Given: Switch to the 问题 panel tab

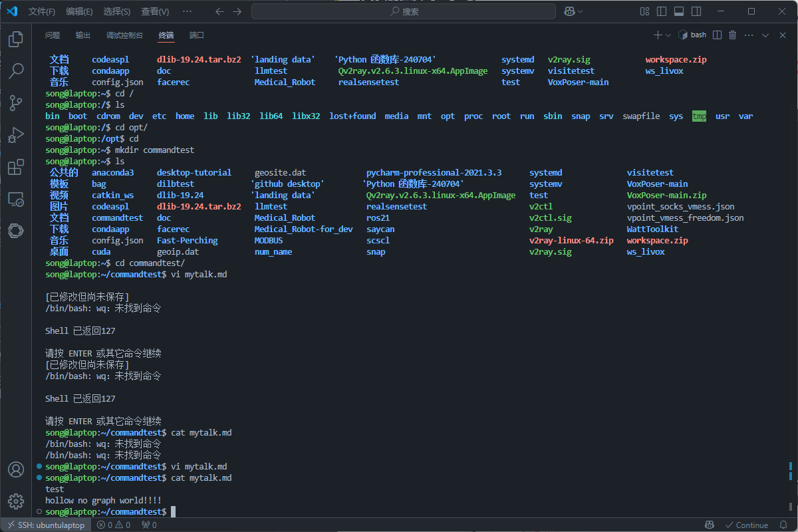Looking at the screenshot, I should pyautogui.click(x=53, y=35).
